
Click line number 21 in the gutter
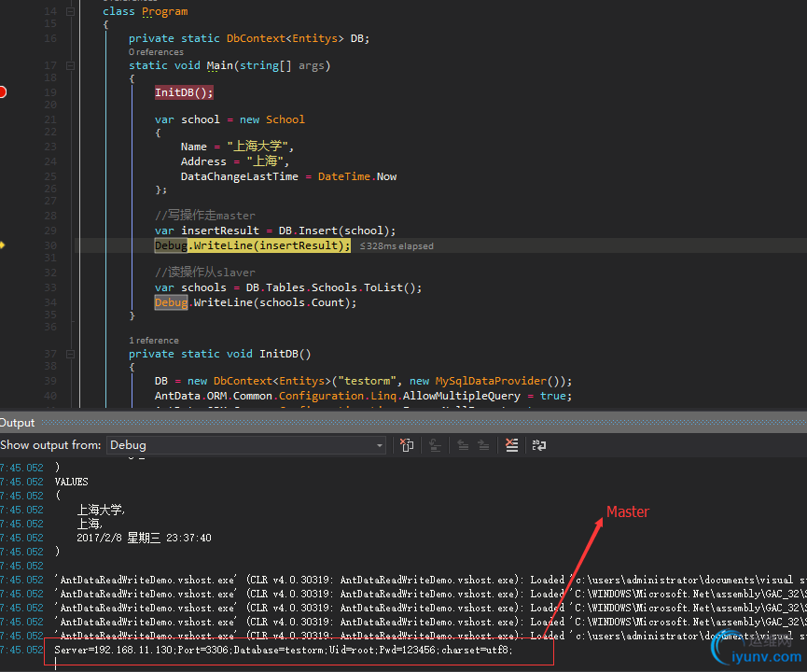pos(50,119)
